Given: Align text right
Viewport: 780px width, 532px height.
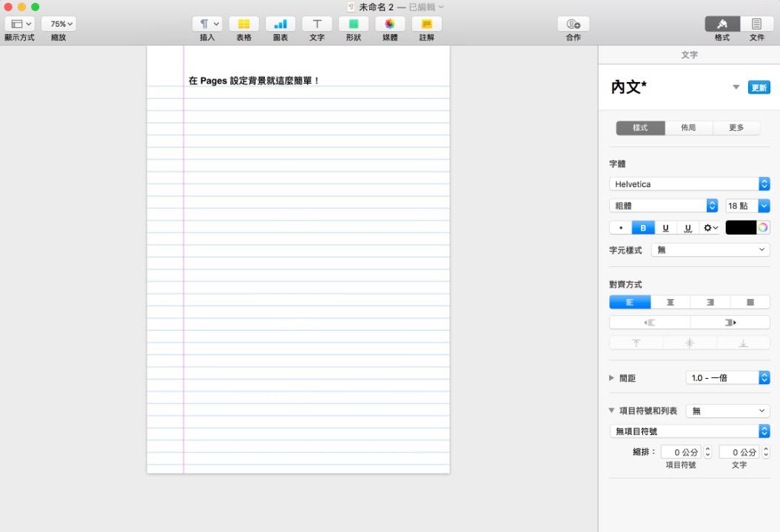Looking at the screenshot, I should [x=710, y=303].
